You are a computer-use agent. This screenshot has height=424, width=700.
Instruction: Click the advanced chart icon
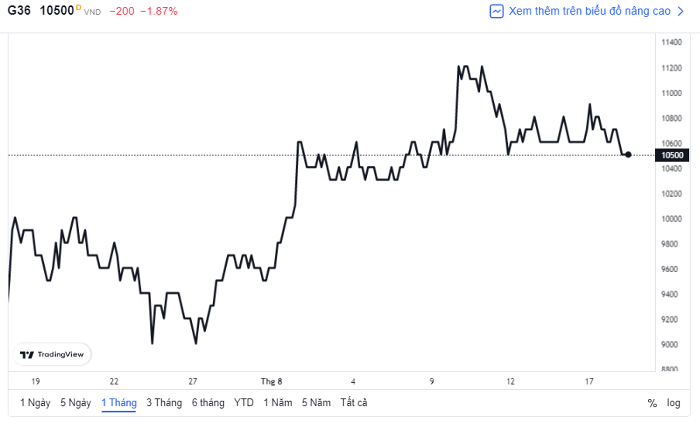[x=496, y=11]
